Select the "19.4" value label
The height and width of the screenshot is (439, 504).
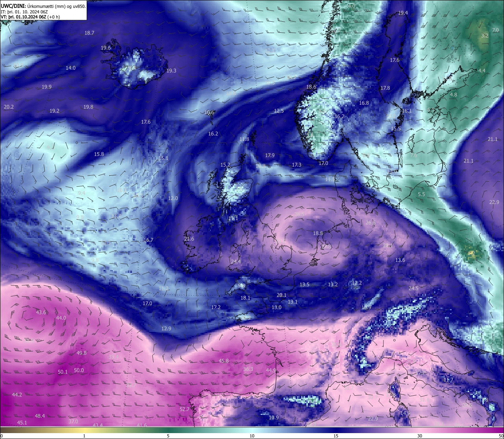click(x=403, y=13)
